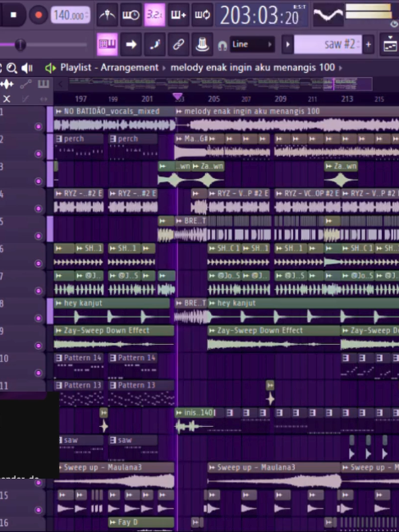The width and height of the screenshot is (399, 532).
Task: Open the first Pattern 14 clip menu
Action: pos(59,358)
